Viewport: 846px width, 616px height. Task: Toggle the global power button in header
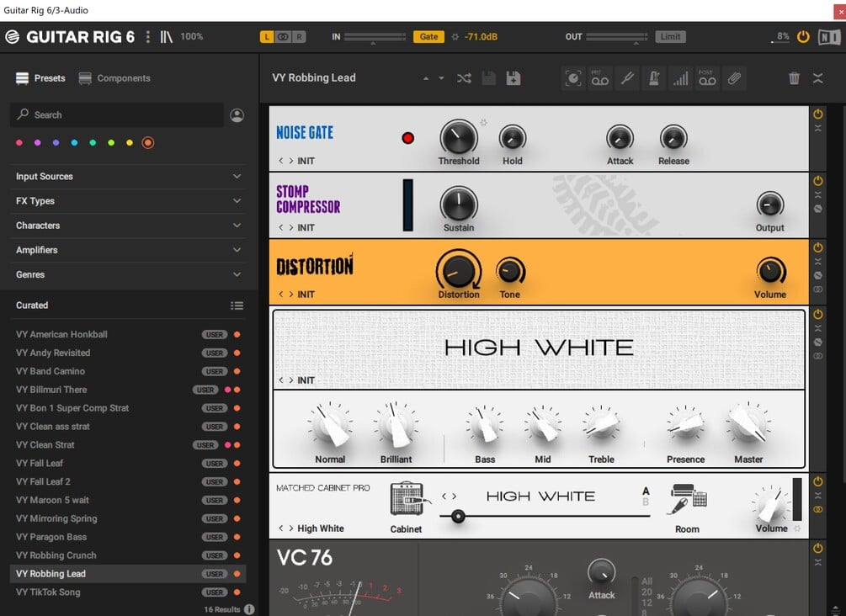click(803, 37)
